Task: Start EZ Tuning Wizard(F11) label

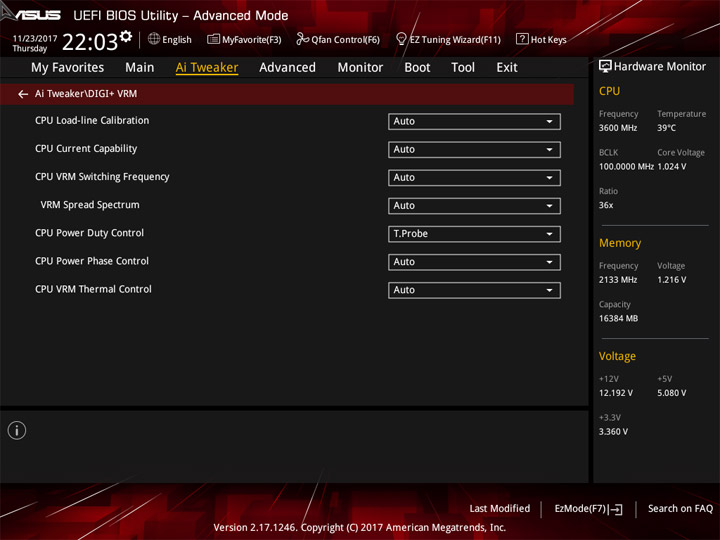Action: 455,40
